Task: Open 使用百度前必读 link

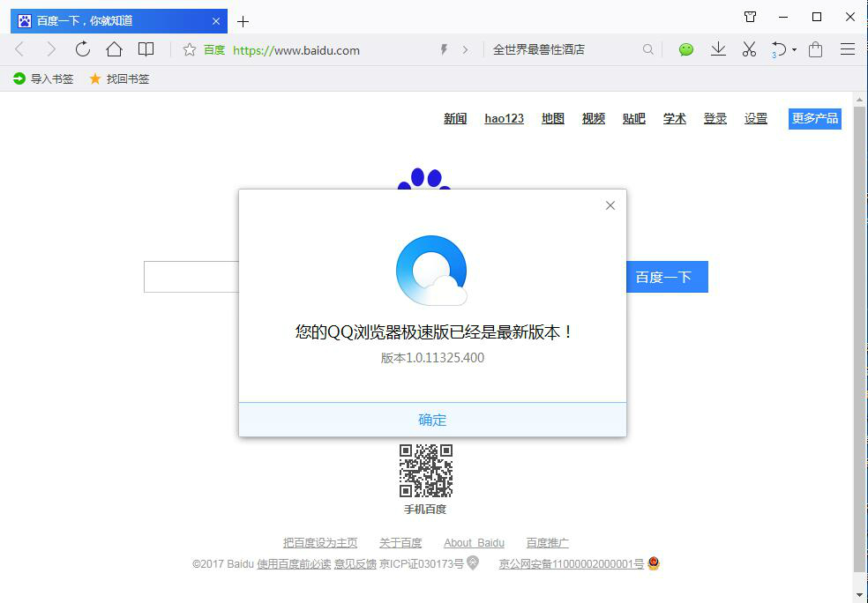Action: (x=294, y=563)
